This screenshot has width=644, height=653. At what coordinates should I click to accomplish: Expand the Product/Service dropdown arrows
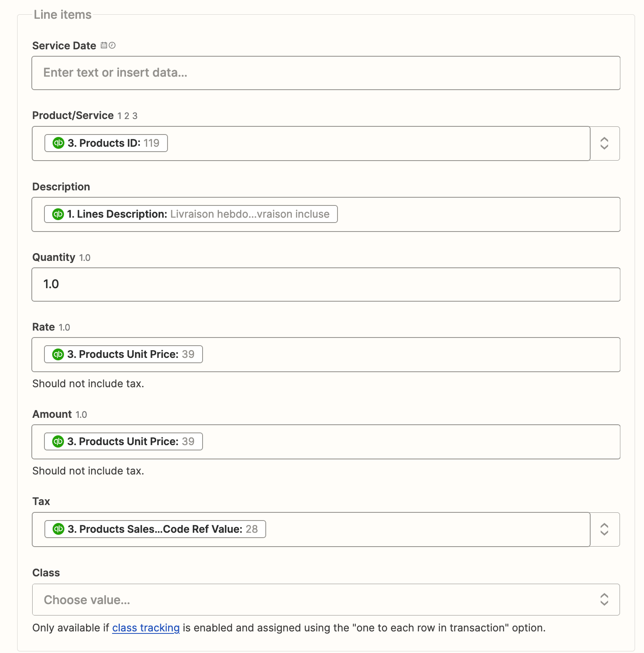point(604,143)
